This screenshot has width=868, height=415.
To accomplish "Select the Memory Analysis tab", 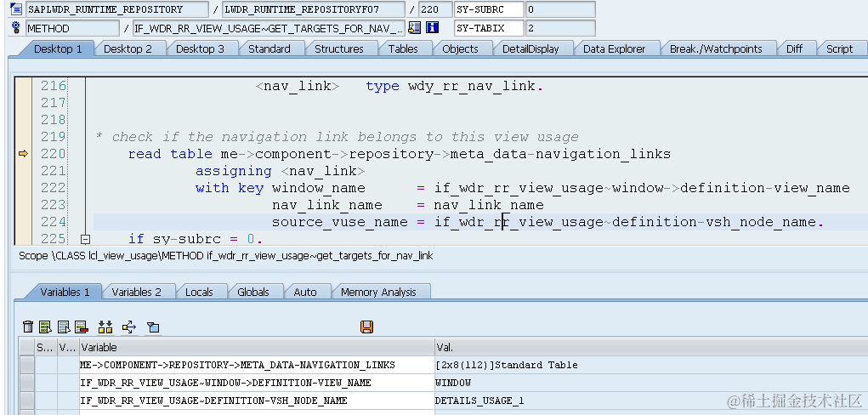I will tap(378, 292).
